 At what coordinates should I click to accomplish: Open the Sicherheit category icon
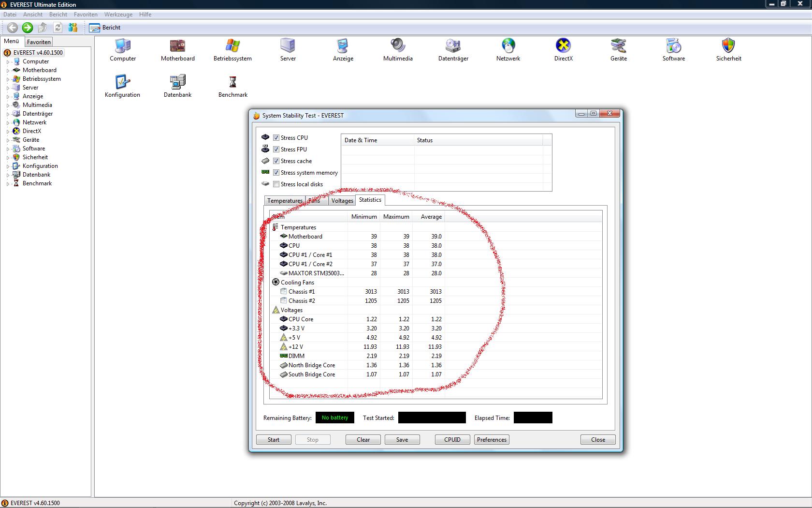click(728, 45)
